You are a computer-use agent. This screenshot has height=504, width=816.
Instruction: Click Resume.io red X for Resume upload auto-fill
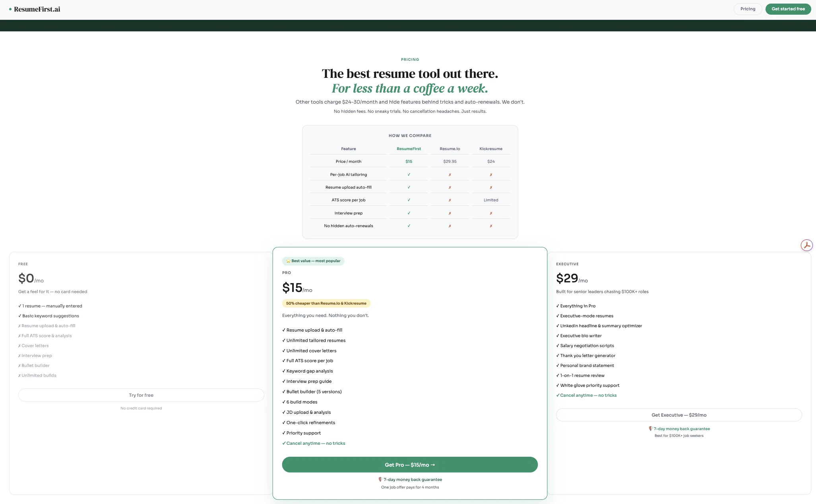coord(450,187)
